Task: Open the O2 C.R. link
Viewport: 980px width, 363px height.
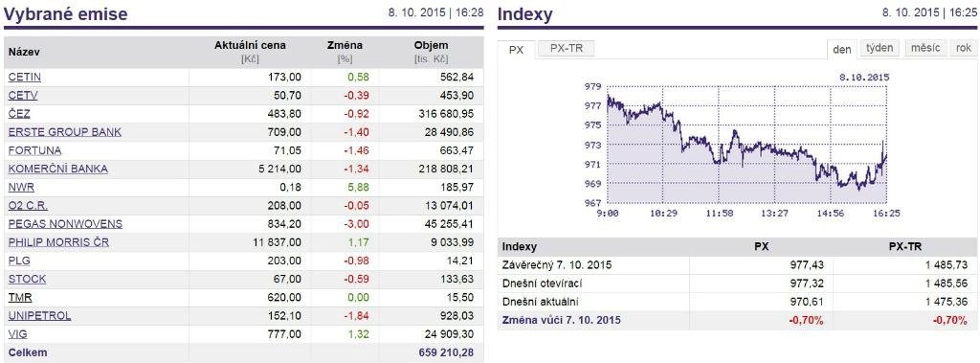Action: coord(28,205)
